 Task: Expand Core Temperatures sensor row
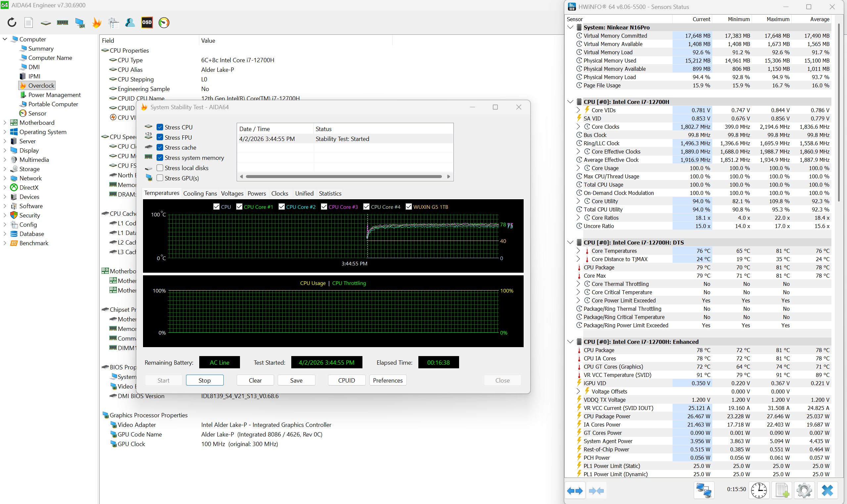coord(578,251)
